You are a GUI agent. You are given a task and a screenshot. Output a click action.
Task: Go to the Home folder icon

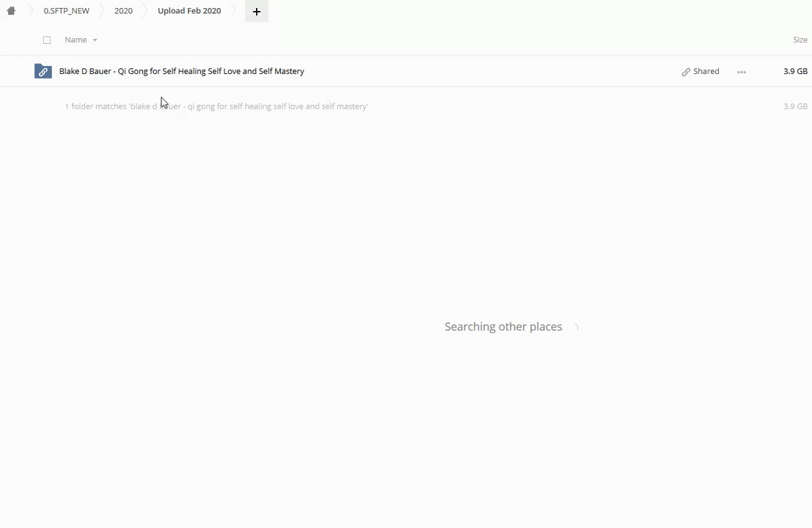pyautogui.click(x=11, y=11)
